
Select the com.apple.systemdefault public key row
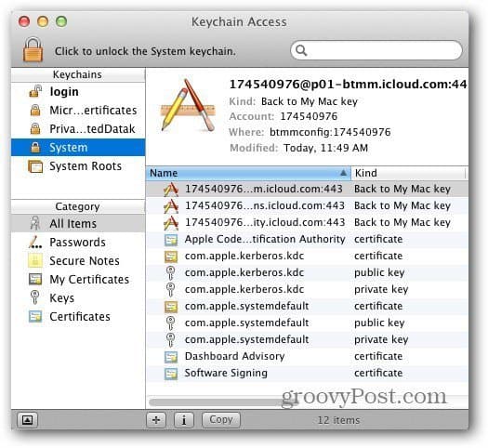[307, 323]
